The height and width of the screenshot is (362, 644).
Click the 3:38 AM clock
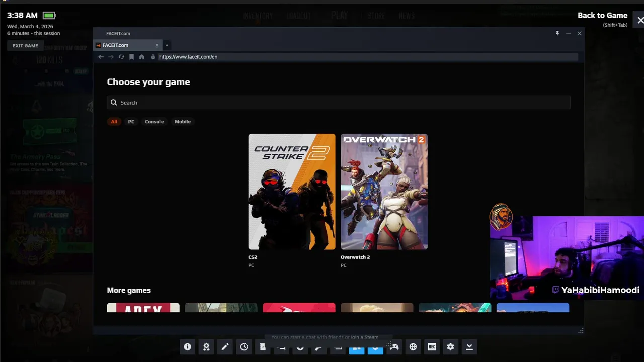22,16
